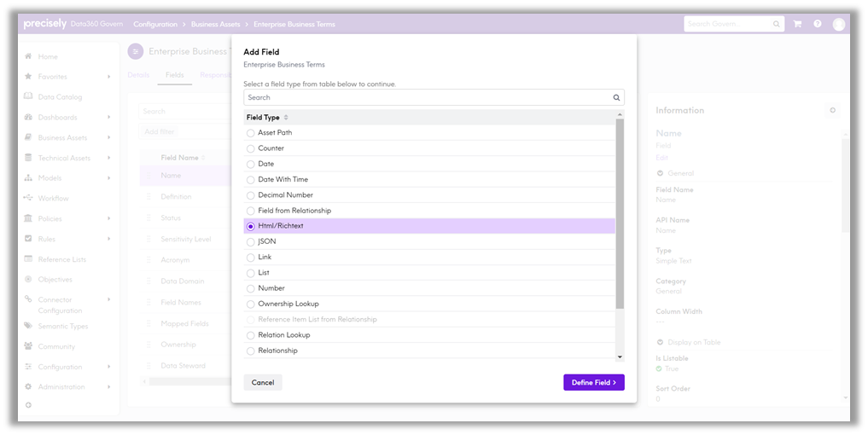Click the Define Field button
This screenshot has width=868, height=435.
[593, 382]
